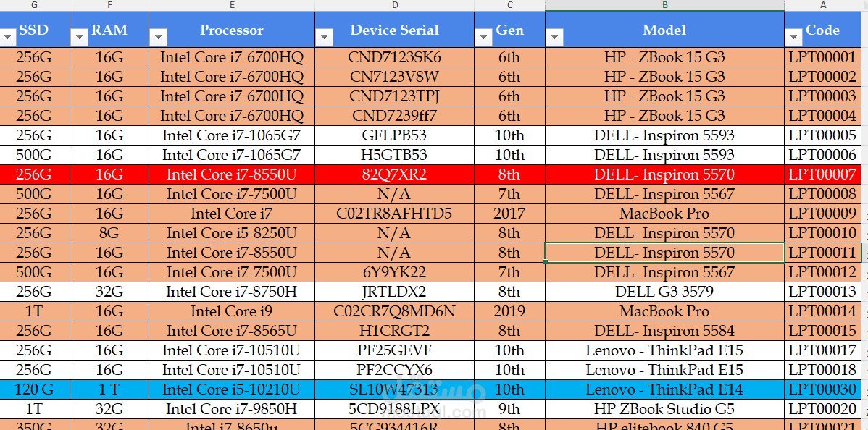Click serial CND7239ff7
This screenshot has width=868, height=430.
(x=395, y=117)
